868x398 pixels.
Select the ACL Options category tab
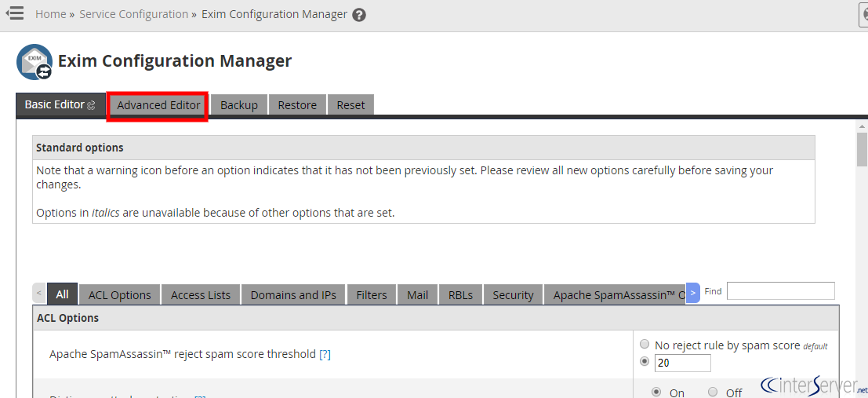click(x=119, y=295)
